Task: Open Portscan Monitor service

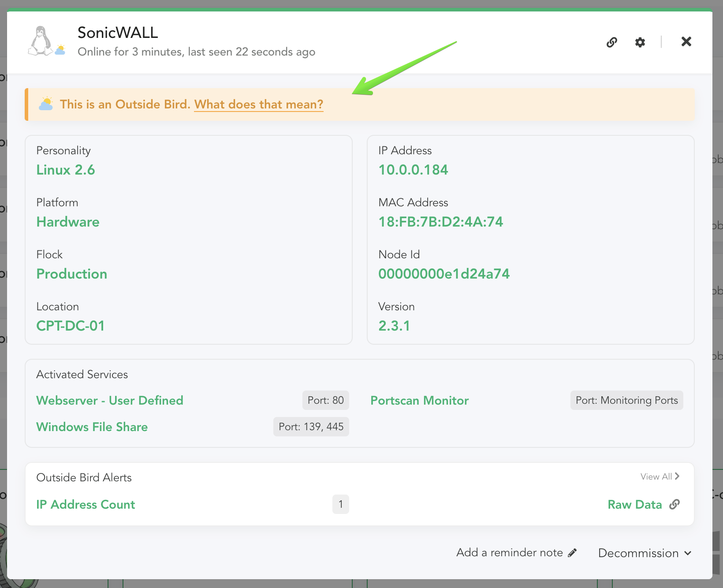Action: 420,400
